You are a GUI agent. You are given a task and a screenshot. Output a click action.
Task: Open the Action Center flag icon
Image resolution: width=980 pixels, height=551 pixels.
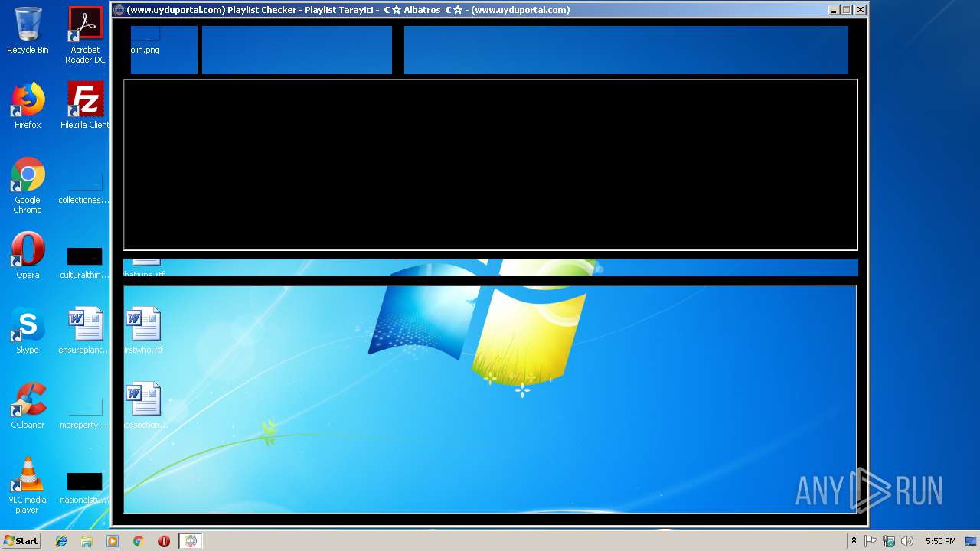[x=871, y=541]
